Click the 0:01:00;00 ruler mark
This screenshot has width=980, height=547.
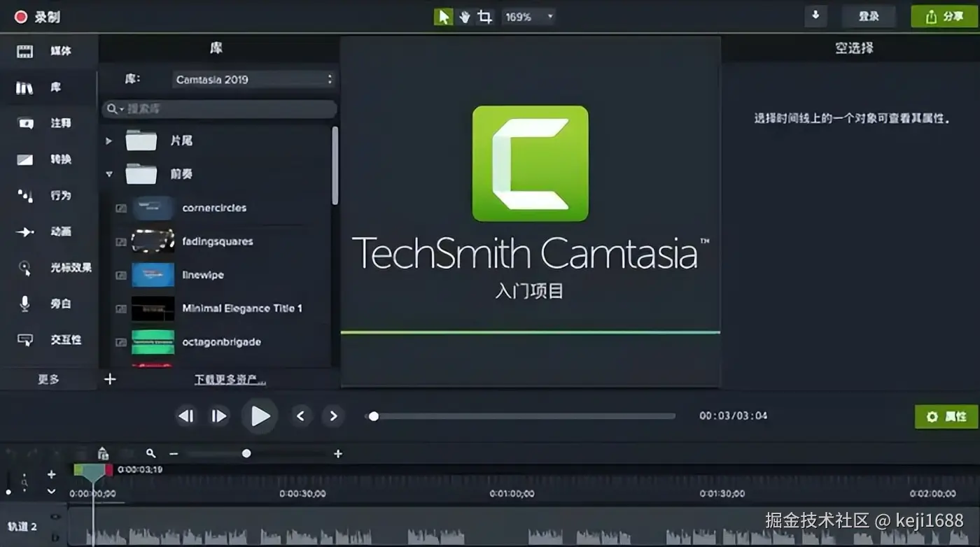coord(512,493)
